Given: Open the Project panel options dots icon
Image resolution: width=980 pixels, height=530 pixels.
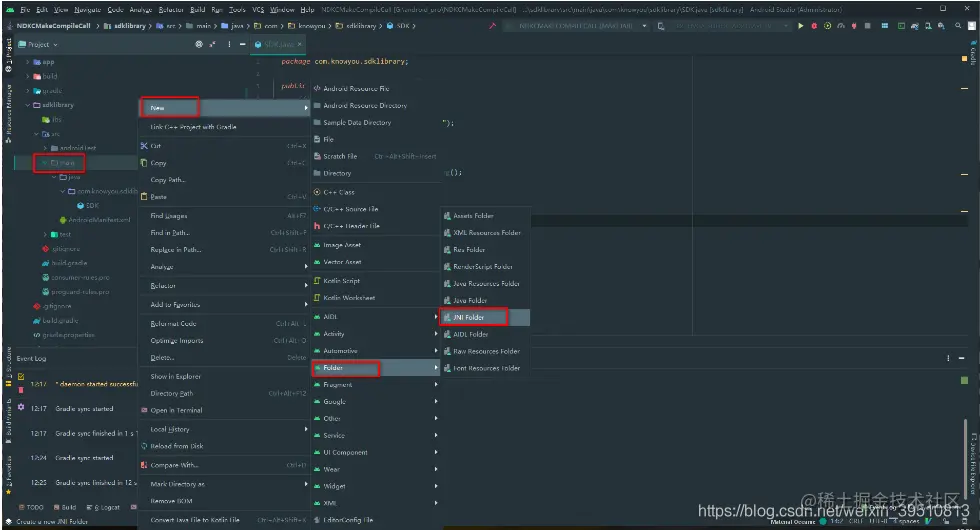Looking at the screenshot, I should coord(229,44).
